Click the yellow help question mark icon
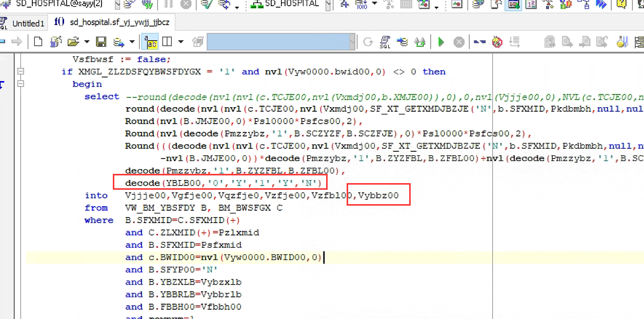Viewport: 644px width, 319px height. pos(621,5)
